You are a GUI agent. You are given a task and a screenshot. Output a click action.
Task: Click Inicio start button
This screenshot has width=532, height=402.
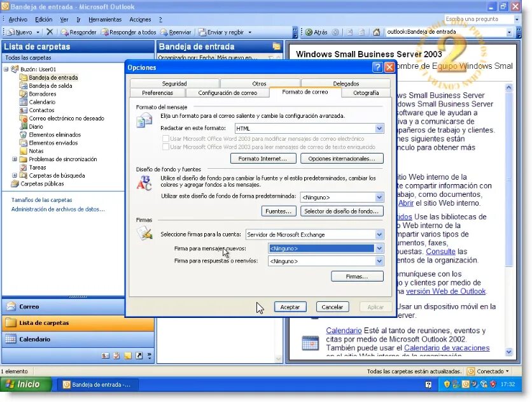[26, 384]
